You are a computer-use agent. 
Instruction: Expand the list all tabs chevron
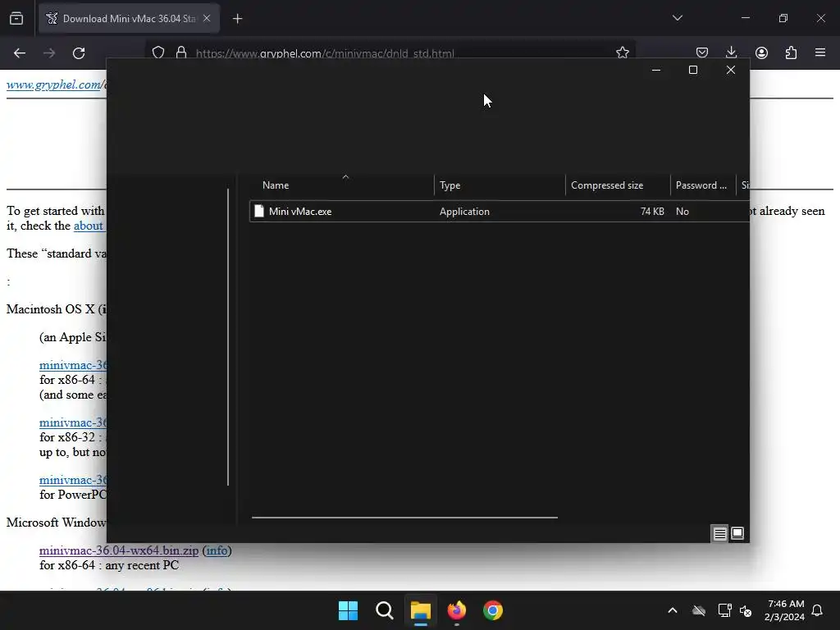[x=677, y=18]
